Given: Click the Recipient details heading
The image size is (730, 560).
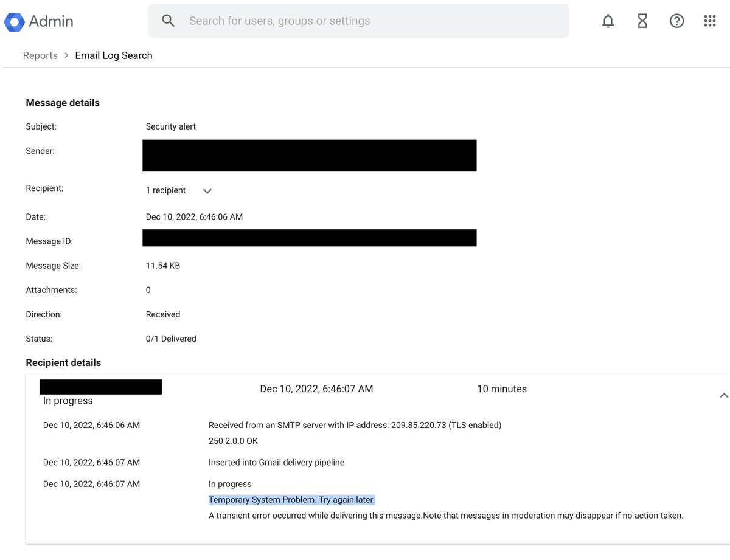Looking at the screenshot, I should tap(63, 362).
